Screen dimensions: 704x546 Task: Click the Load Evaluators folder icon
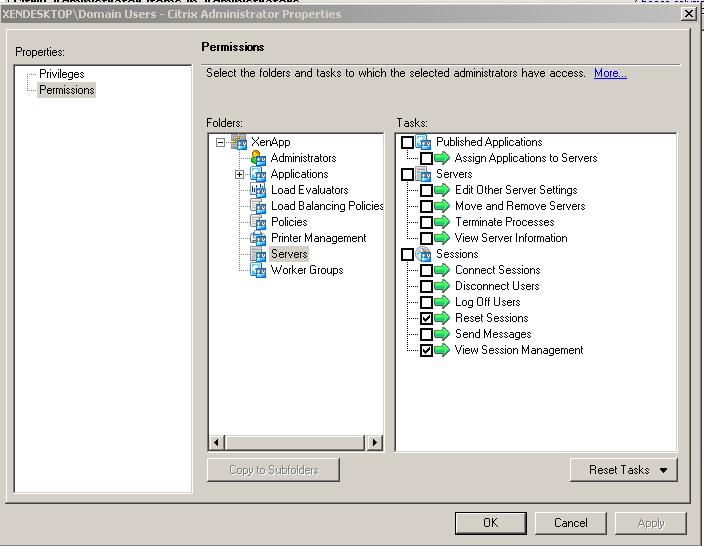click(x=258, y=190)
